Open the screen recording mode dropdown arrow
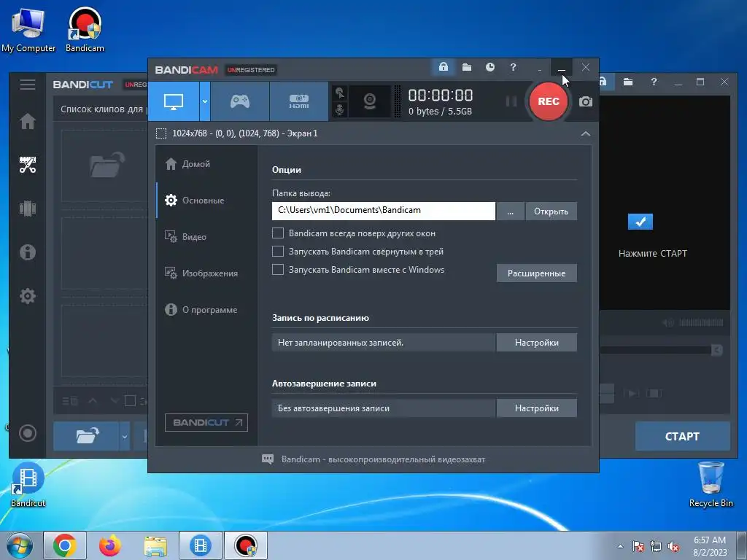This screenshot has width=747, height=560. [x=205, y=101]
